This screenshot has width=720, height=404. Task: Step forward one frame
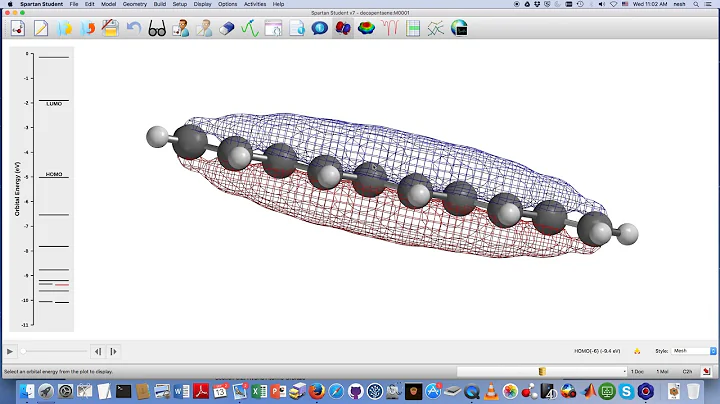[x=113, y=352]
